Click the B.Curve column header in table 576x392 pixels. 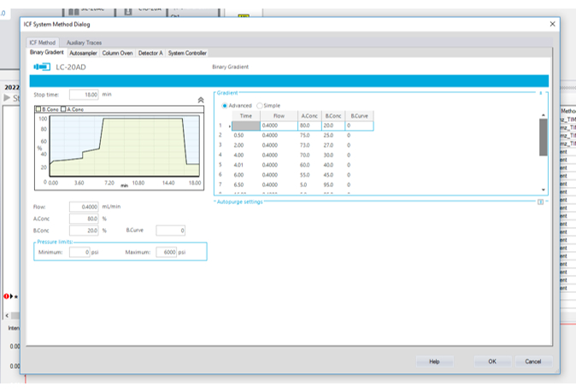pyautogui.click(x=359, y=115)
